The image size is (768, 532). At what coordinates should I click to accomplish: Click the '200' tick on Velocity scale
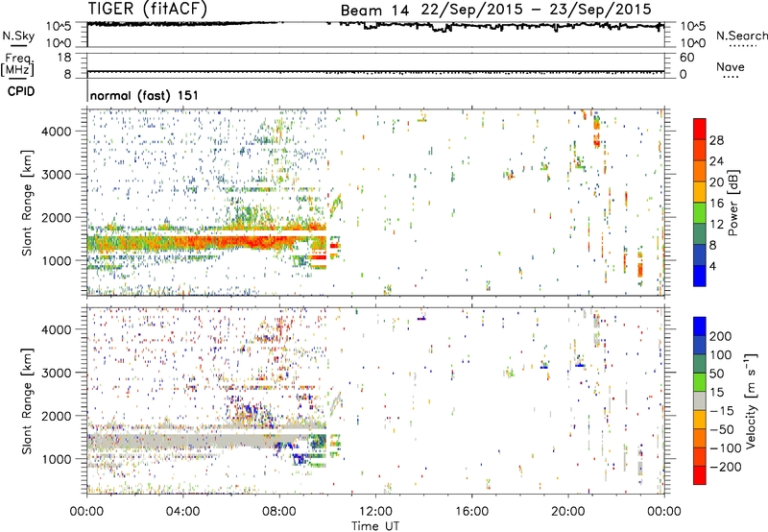tap(721, 336)
